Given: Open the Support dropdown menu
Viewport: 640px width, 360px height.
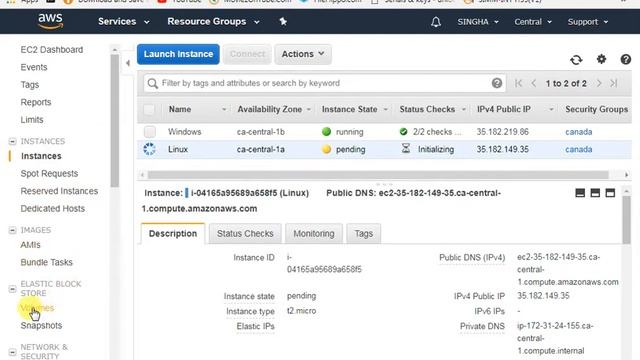Looking at the screenshot, I should click(588, 22).
